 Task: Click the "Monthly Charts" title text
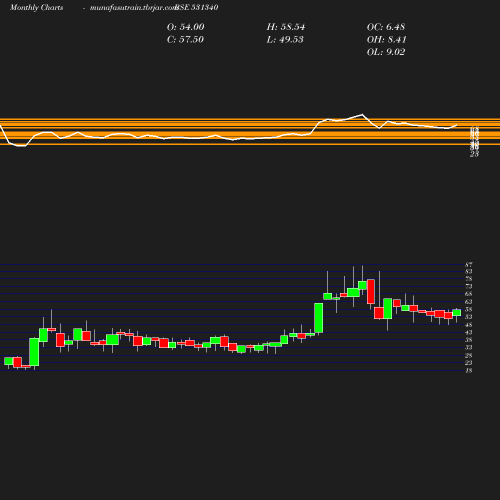(x=36, y=7)
